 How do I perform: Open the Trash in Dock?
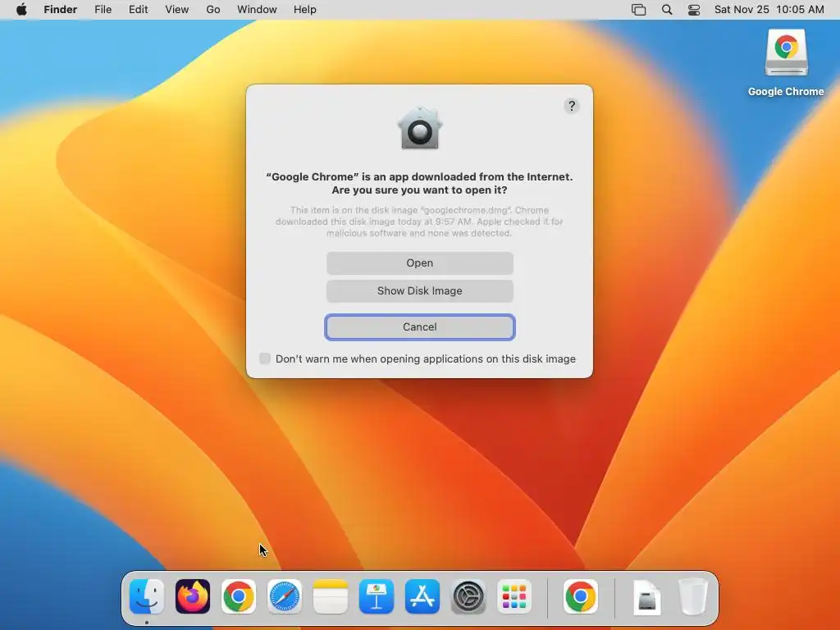point(693,596)
